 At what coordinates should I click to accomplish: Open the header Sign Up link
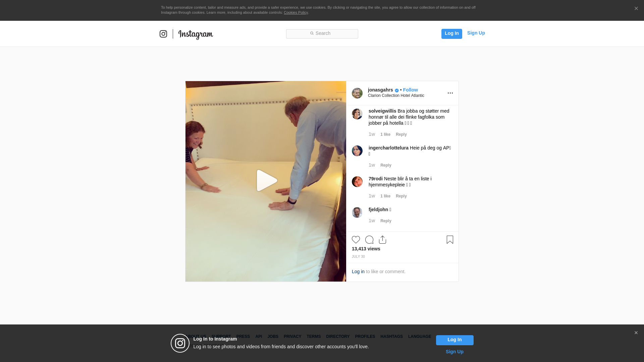[476, 33]
